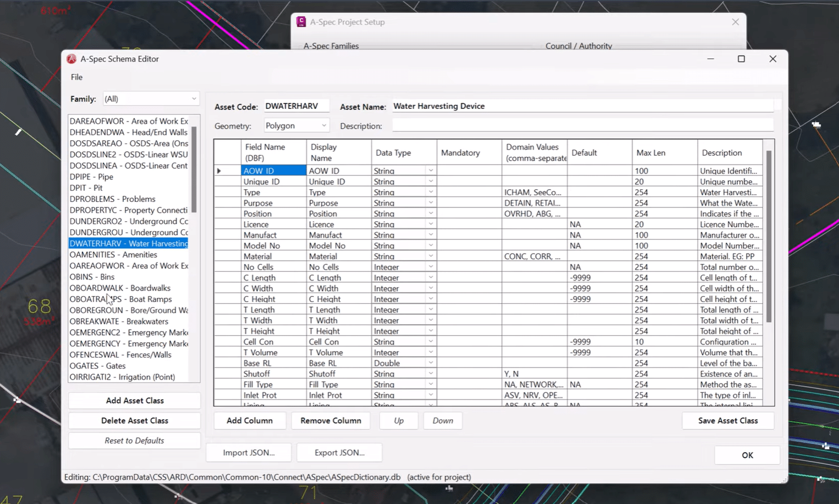Click Delete Asset Class
Viewport: 839px width, 504px height.
[134, 420]
